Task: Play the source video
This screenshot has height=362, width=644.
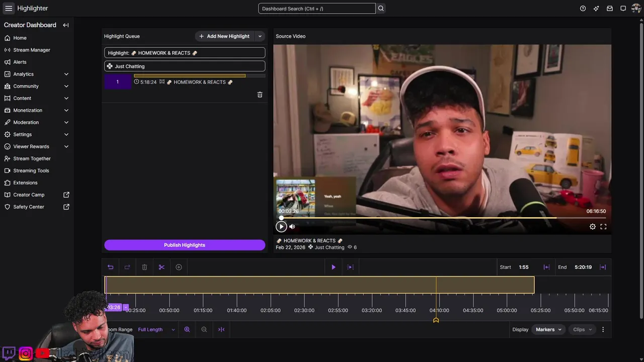Action: (x=281, y=226)
